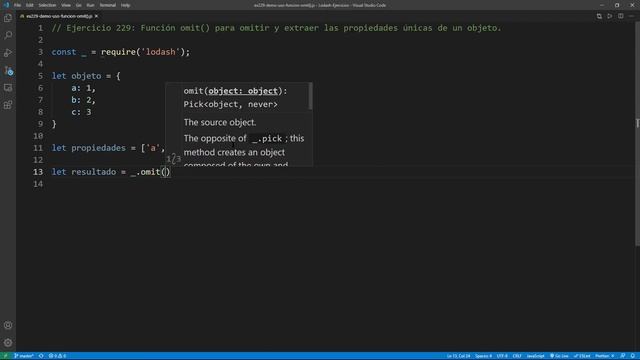Open the Remote Explorer view

tap(8, 88)
